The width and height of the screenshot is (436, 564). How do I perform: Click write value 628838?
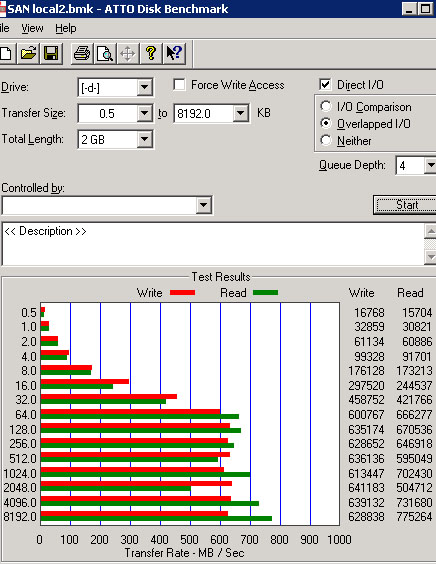click(x=366, y=517)
